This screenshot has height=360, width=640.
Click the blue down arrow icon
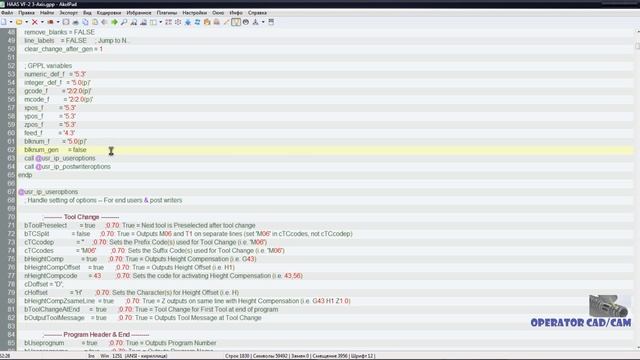[x=188, y=22]
